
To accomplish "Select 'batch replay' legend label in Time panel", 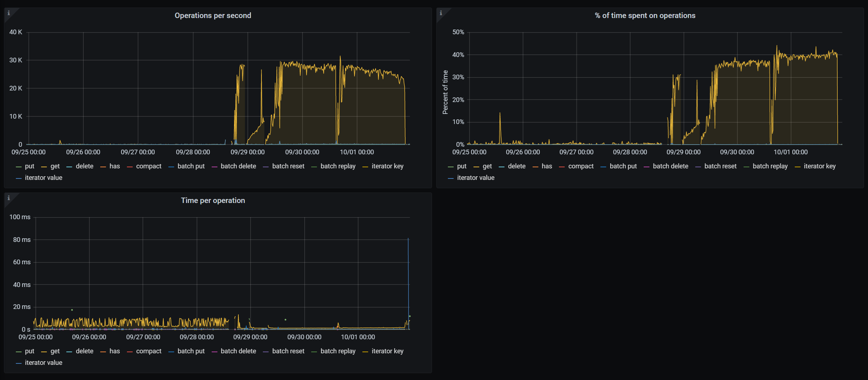I will [338, 351].
